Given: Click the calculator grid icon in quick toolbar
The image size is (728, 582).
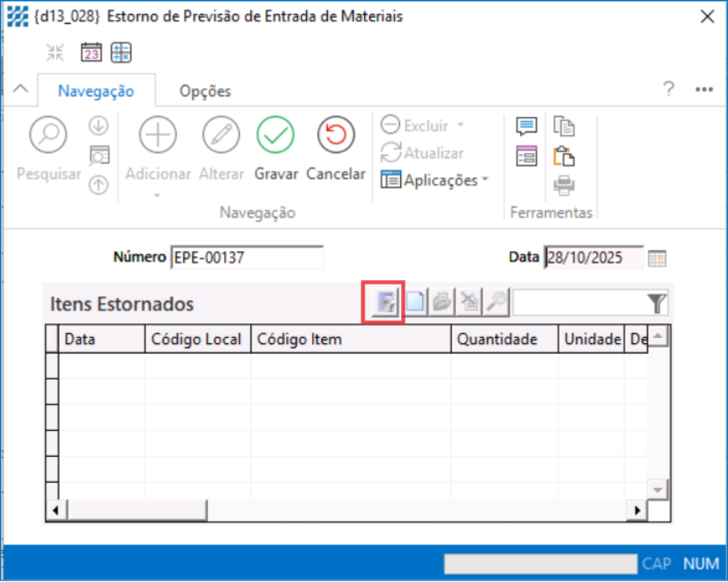Looking at the screenshot, I should [x=121, y=53].
